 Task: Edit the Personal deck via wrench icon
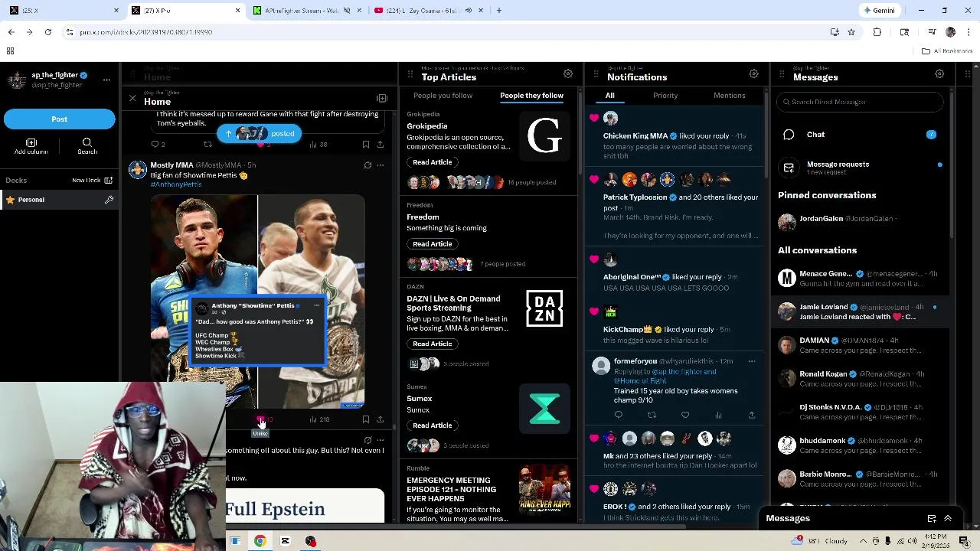(x=109, y=200)
